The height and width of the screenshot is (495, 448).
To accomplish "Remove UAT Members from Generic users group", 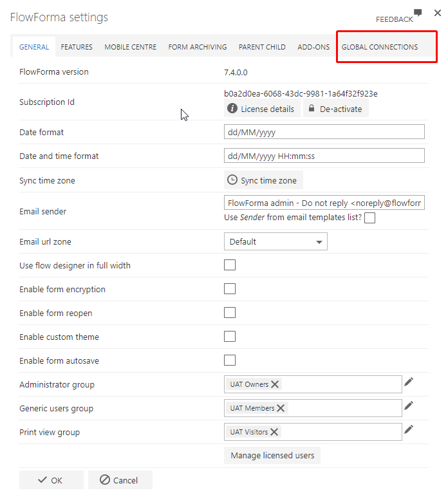I will point(281,408).
